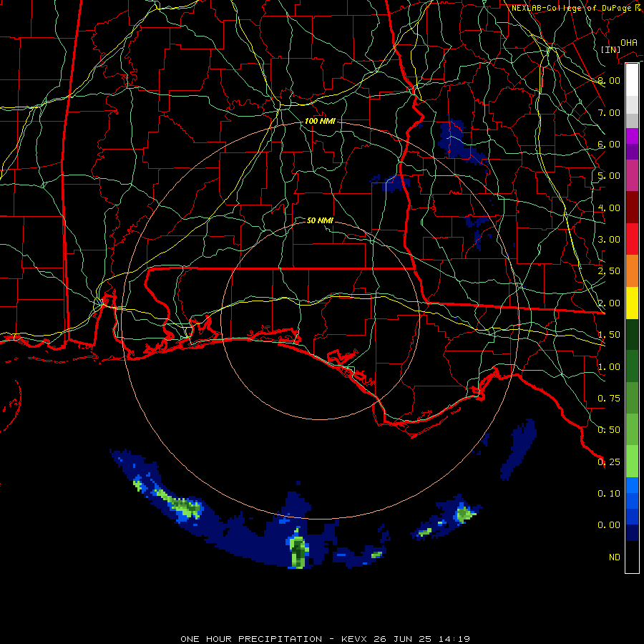The height and width of the screenshot is (644, 644).
Task: Pick the bright red legend swatch
Action: [632, 239]
